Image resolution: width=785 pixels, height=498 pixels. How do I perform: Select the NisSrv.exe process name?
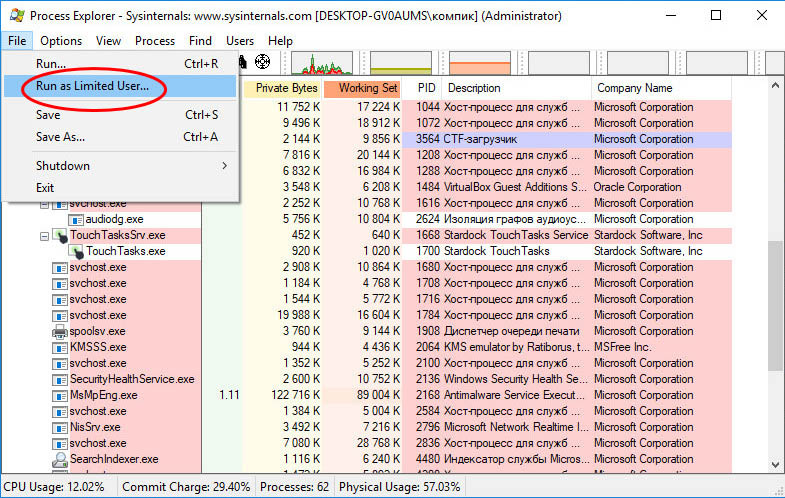[x=95, y=427]
